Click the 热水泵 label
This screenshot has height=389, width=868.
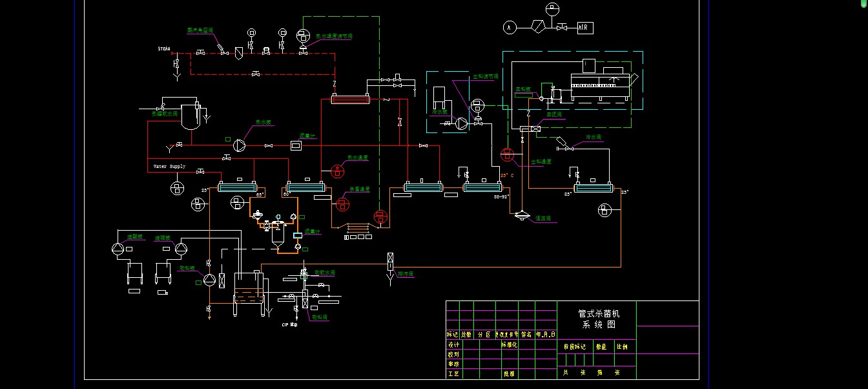265,121
